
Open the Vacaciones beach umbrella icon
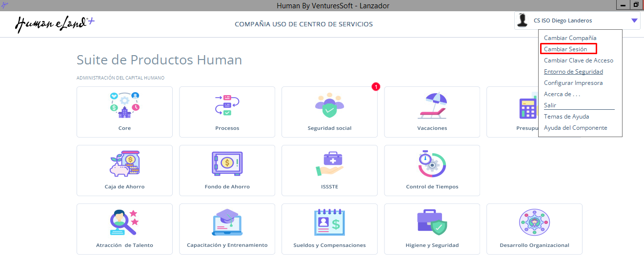(432, 106)
